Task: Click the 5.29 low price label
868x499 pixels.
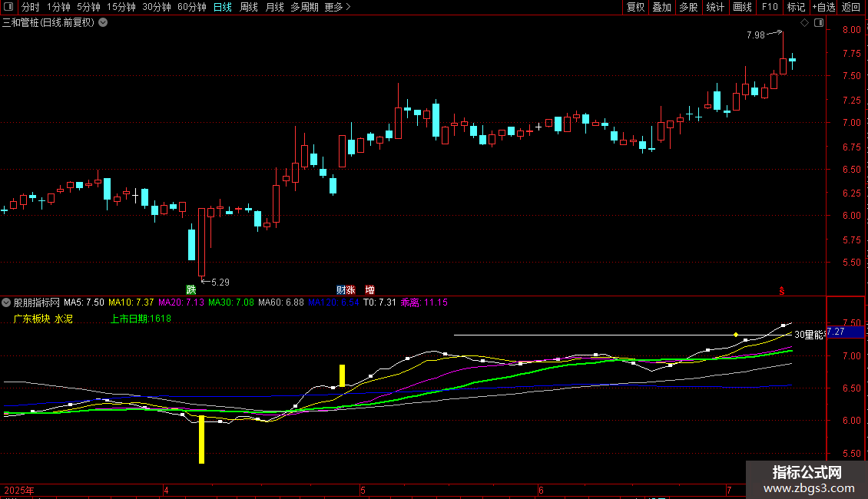Action: [x=220, y=283]
